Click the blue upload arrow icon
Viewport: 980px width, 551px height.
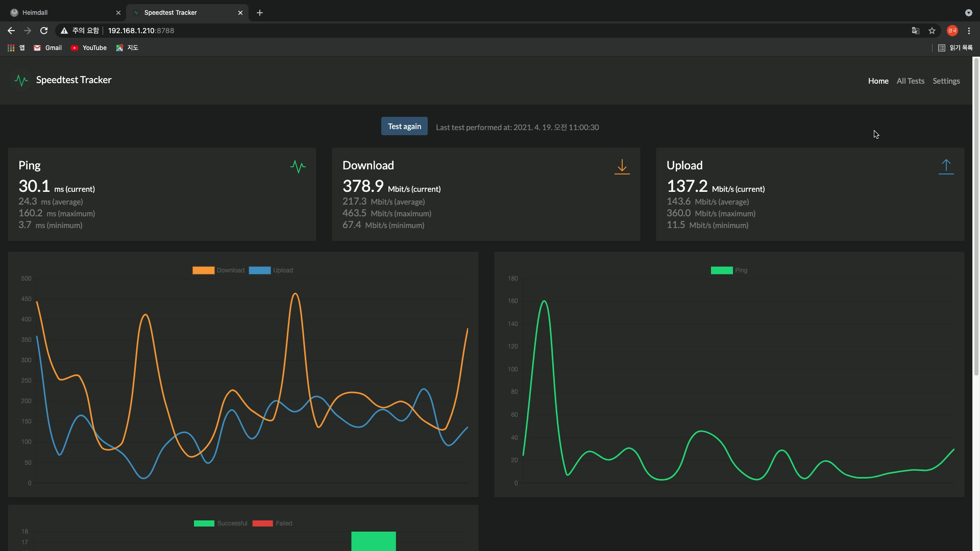click(946, 166)
